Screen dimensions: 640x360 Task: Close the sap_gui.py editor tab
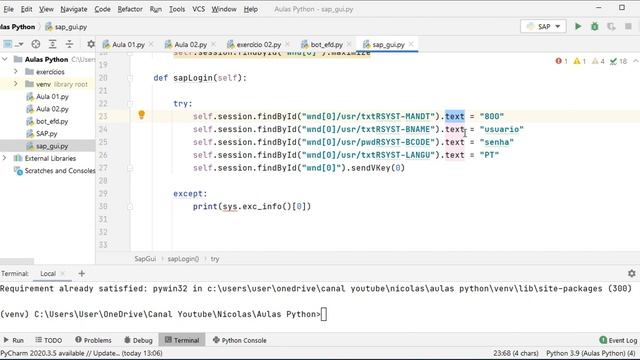point(411,44)
